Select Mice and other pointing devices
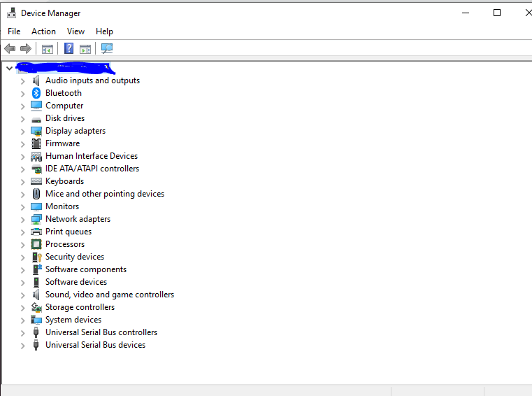The height and width of the screenshot is (396, 532). pyautogui.click(x=105, y=194)
